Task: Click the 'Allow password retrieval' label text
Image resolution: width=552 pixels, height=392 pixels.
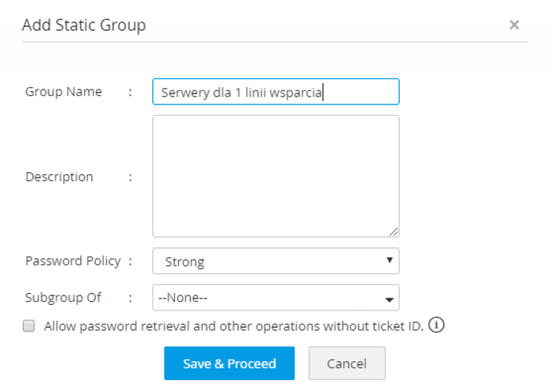Action: [234, 325]
